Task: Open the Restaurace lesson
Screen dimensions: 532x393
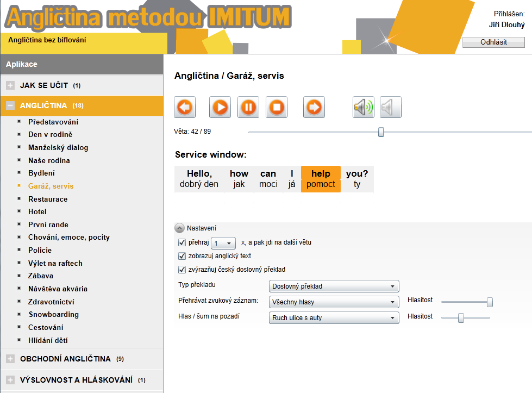Action: coord(48,199)
